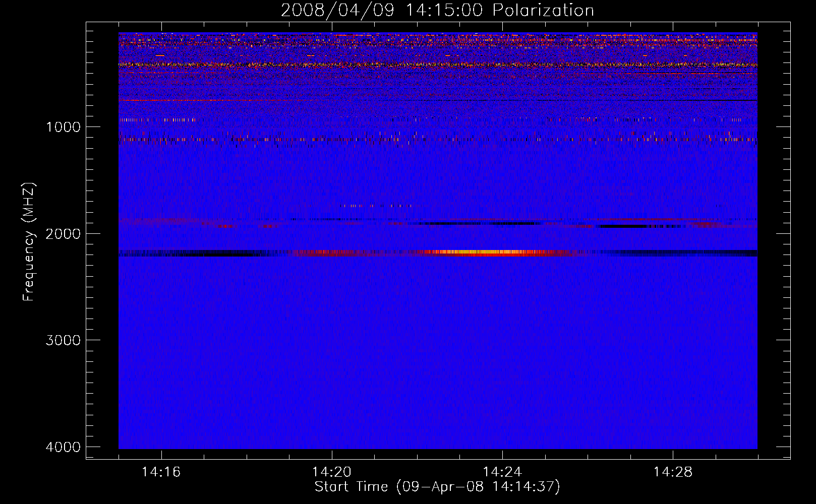Image resolution: width=816 pixels, height=504 pixels.
Task: Click the 2000 frequency tick label
Action: click(63, 234)
